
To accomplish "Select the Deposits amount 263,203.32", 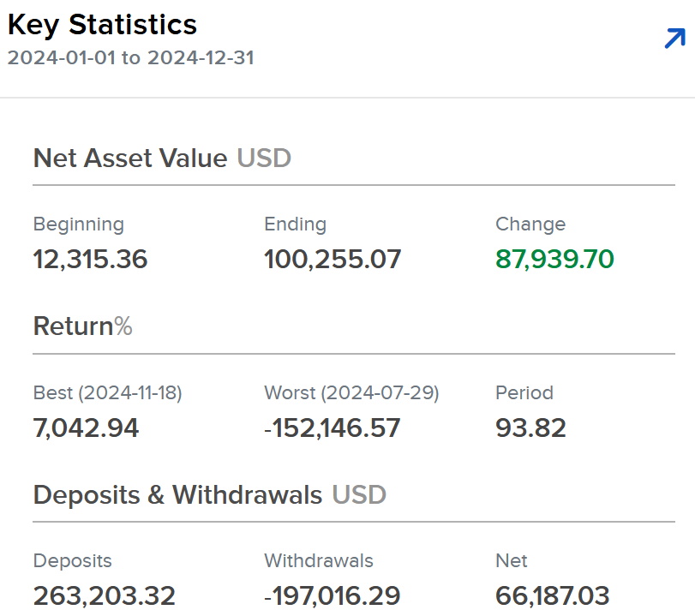I will (x=104, y=595).
